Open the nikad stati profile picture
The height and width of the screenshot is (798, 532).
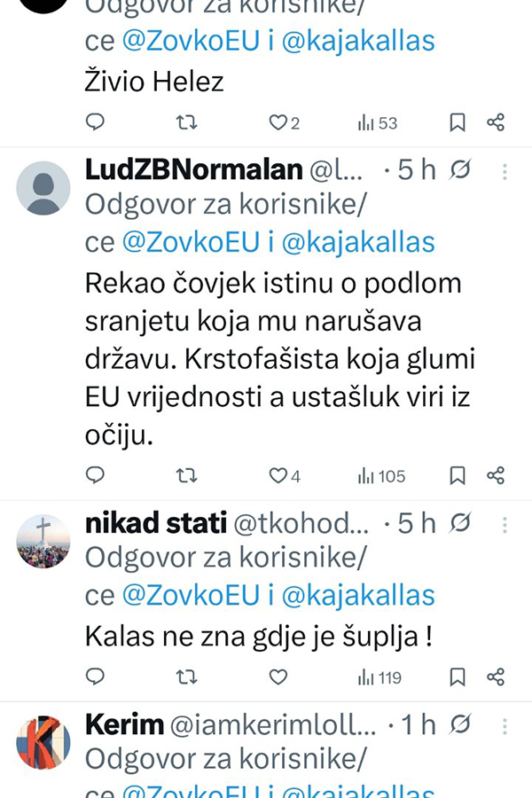click(x=43, y=541)
